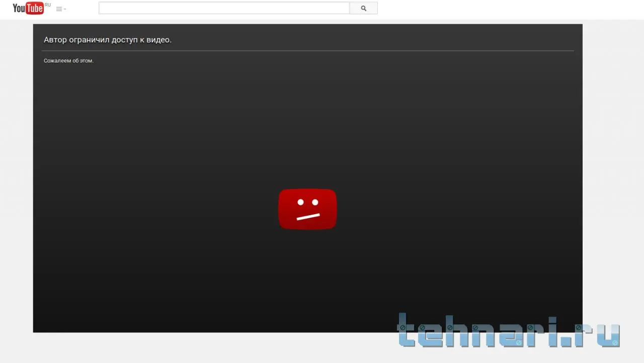Viewport: 644px width, 363px height.
Task: Expand the guide menu next to the YouTube logo
Action: 61,9
